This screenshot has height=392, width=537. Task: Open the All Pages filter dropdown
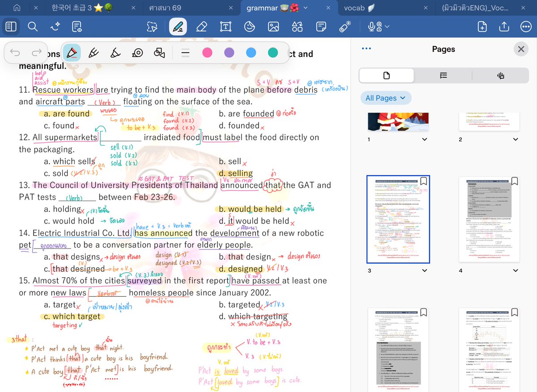(x=386, y=97)
